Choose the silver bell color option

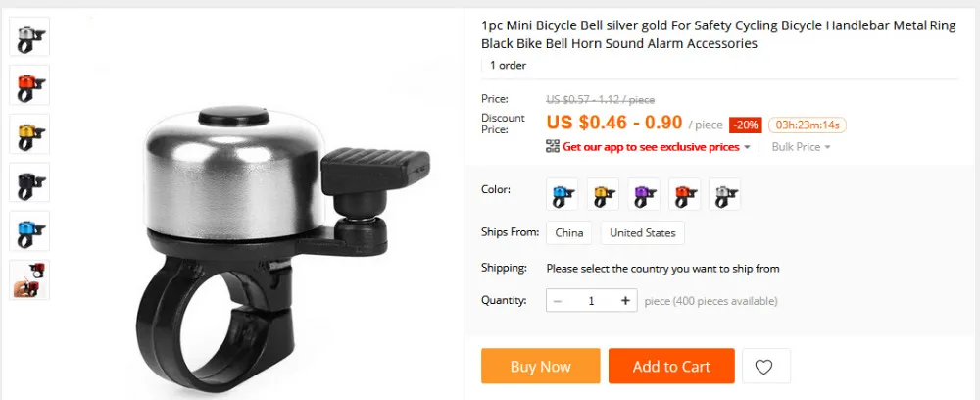(725, 194)
